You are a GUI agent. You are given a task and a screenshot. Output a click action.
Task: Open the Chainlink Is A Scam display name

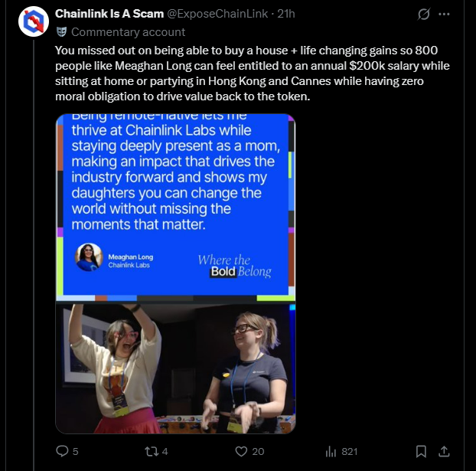pos(109,14)
